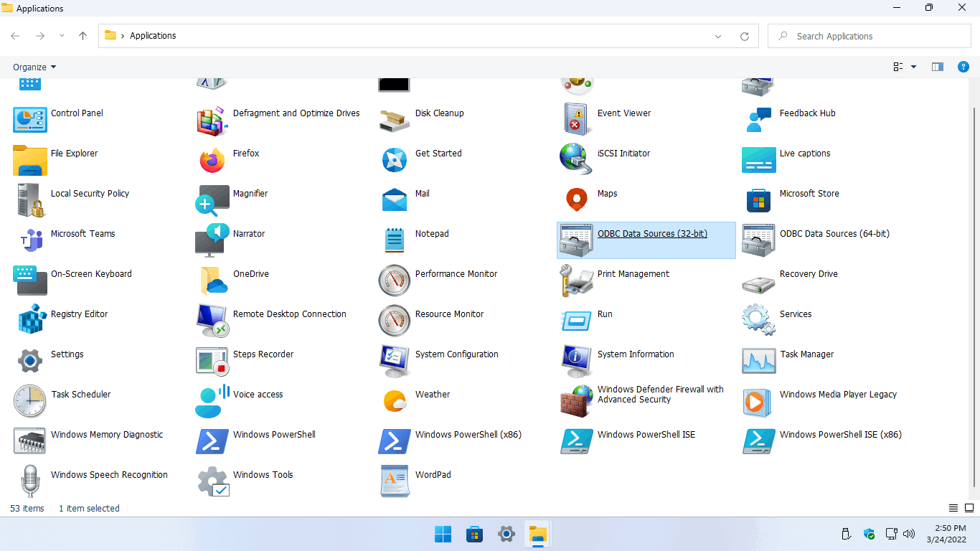The width and height of the screenshot is (980, 551).
Task: Switch to details view in status bar
Action: coord(953,508)
